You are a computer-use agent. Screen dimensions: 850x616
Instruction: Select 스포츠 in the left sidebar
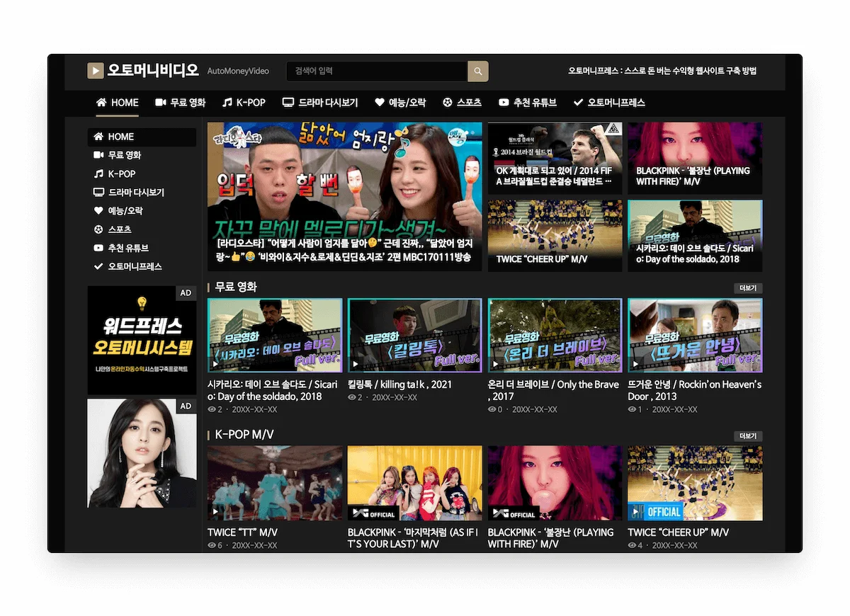(142, 229)
